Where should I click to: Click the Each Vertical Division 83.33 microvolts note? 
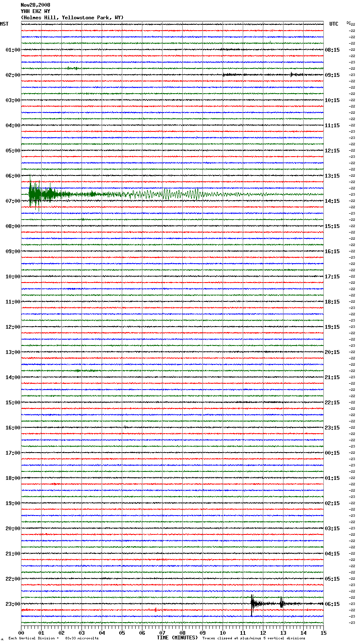[x=53, y=638]
